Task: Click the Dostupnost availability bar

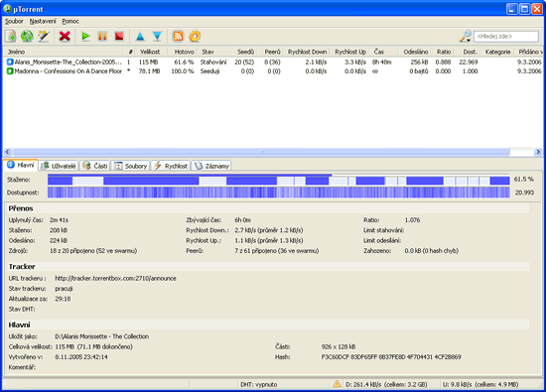Action: (279, 193)
